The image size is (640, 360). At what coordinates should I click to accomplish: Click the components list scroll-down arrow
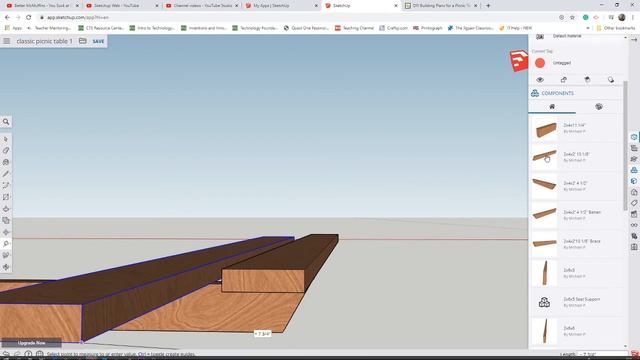coord(625,346)
